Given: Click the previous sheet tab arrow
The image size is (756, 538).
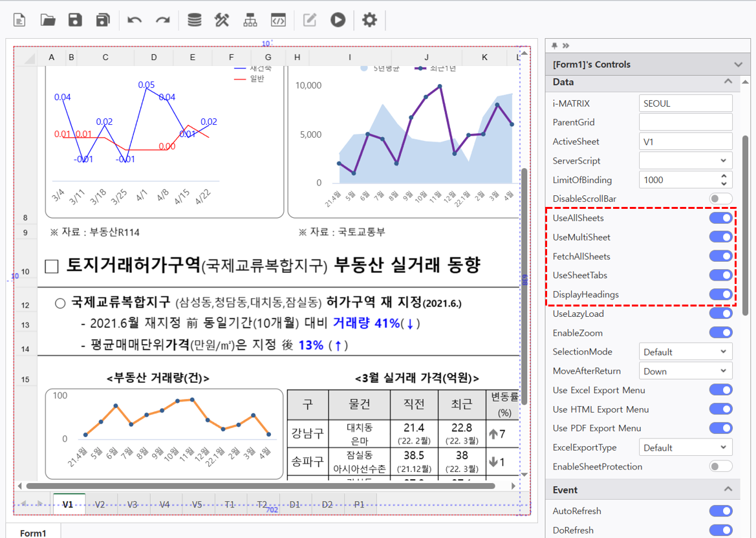Looking at the screenshot, I should 24,504.
